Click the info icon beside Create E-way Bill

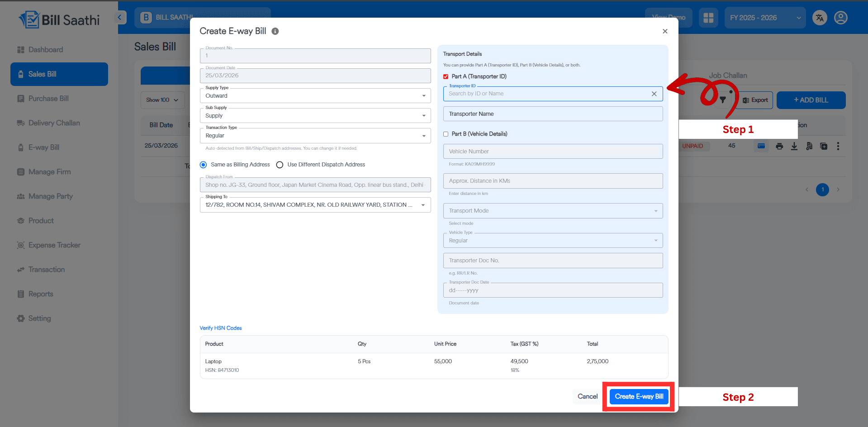[275, 31]
